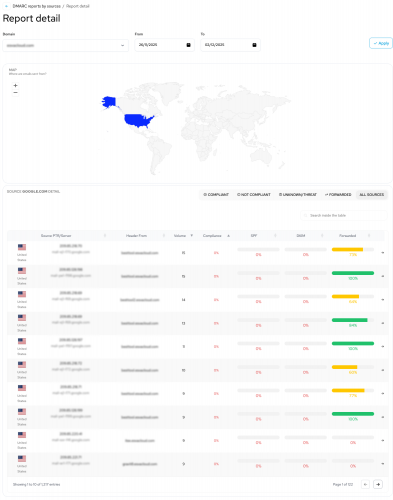Open details arrow of first table row
The height and width of the screenshot is (500, 393).
[x=383, y=253]
